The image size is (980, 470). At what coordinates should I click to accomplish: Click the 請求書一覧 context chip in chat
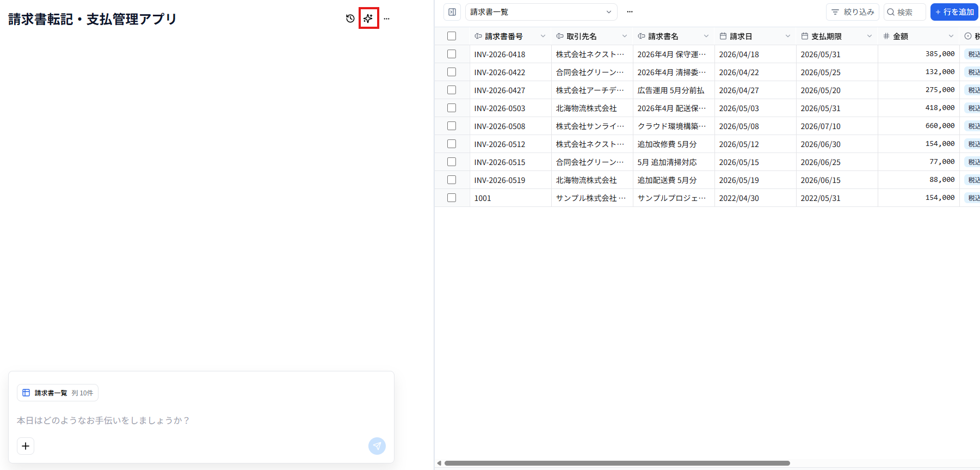click(x=58, y=393)
